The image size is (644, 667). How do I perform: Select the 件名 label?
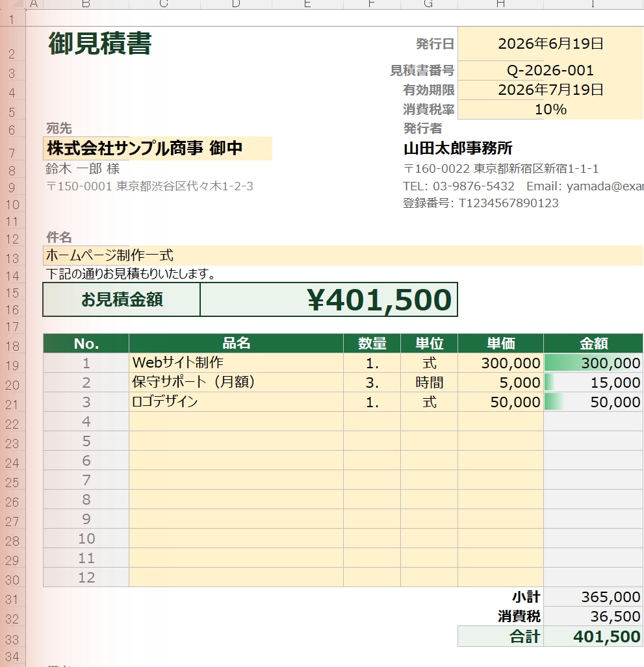point(58,237)
